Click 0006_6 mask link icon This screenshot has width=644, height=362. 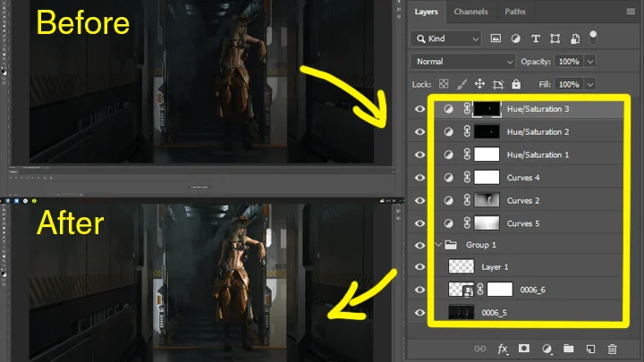(480, 290)
